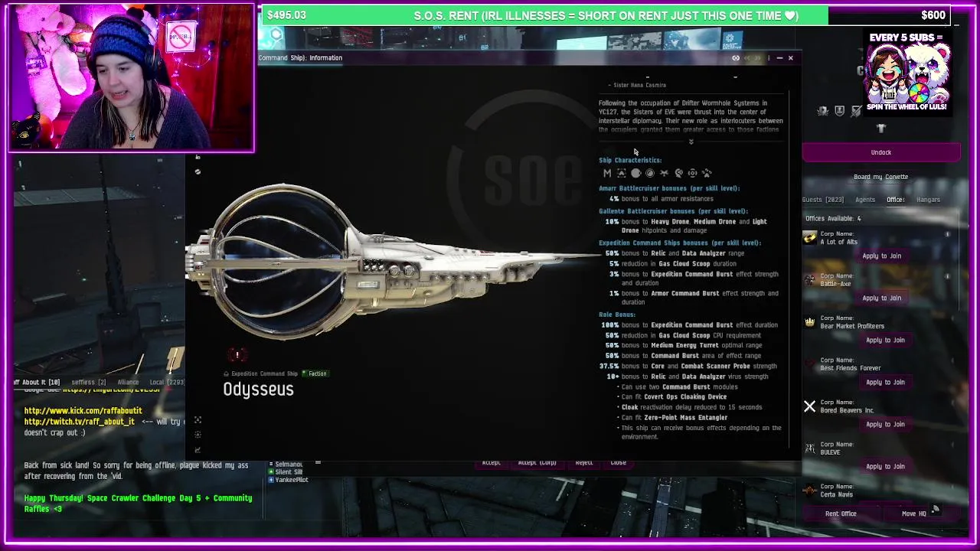Viewport: 980px width, 551px height.
Task: Select the scanner probe trait icon
Action: click(x=678, y=173)
